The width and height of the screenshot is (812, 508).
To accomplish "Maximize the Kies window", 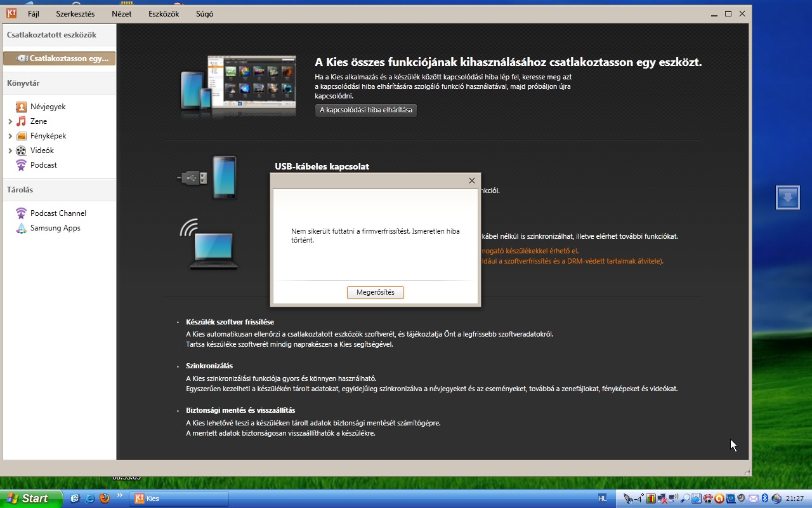I will pyautogui.click(x=728, y=13).
